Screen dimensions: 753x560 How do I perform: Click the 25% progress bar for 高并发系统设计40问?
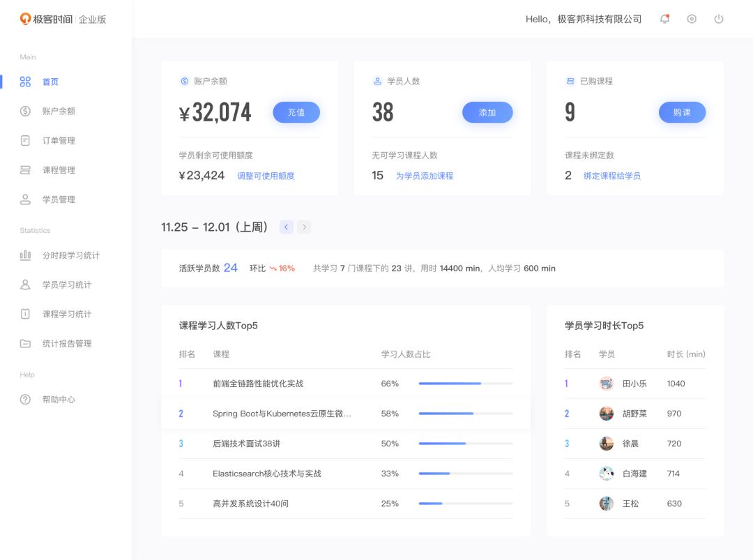(466, 504)
